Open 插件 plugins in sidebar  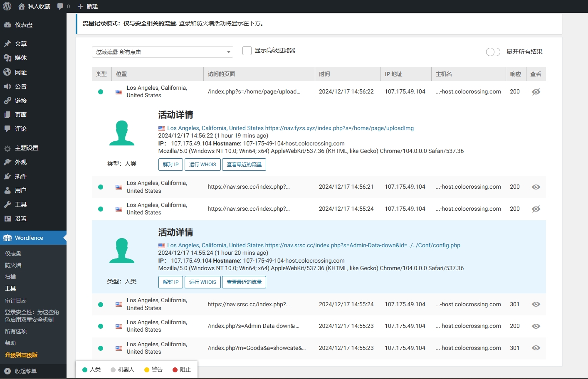(x=20, y=176)
